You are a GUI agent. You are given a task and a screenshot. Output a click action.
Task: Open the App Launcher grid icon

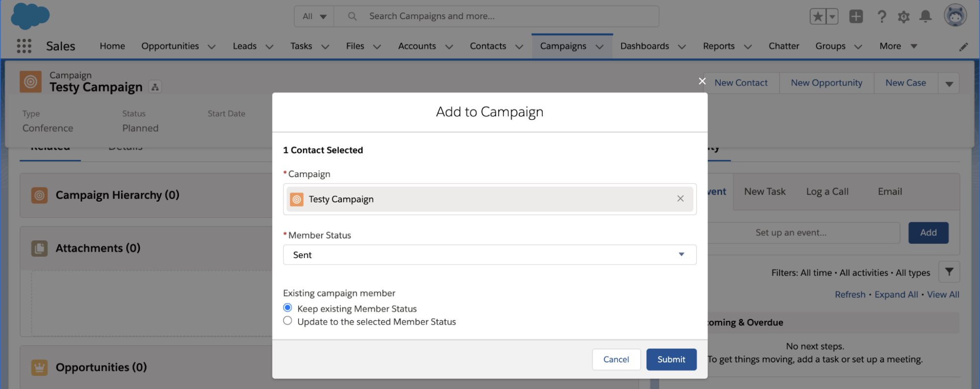pos(24,46)
